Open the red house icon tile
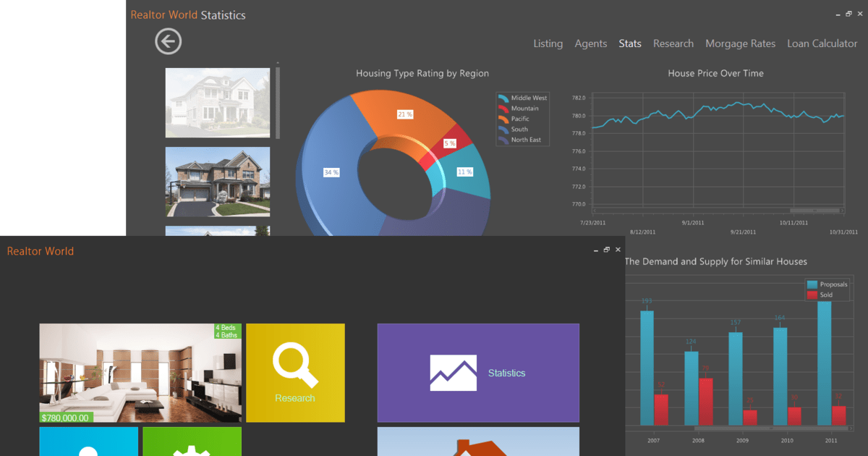Image resolution: width=868 pixels, height=456 pixels. (x=478, y=442)
